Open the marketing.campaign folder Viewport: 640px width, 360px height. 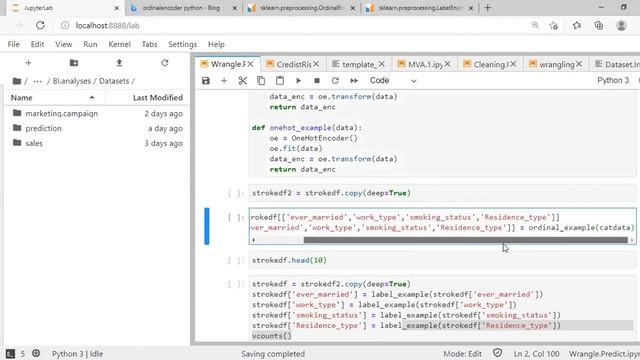point(61,113)
